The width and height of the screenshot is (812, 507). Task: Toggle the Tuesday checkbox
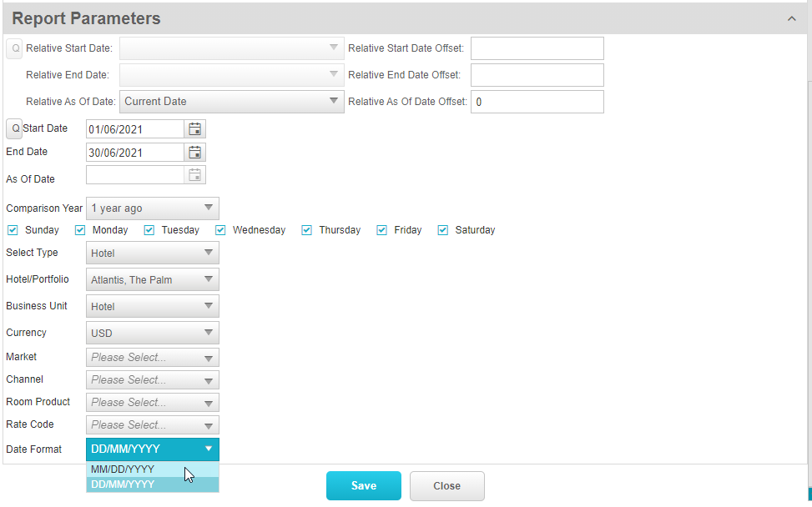pyautogui.click(x=149, y=229)
